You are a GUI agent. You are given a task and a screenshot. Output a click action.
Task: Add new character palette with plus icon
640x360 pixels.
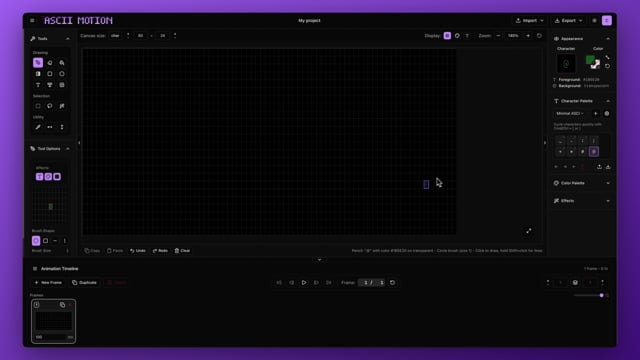pyautogui.click(x=596, y=113)
